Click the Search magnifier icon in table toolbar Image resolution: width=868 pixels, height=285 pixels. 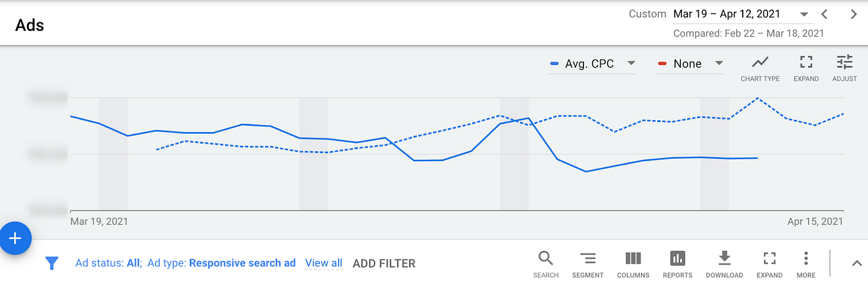click(x=546, y=258)
